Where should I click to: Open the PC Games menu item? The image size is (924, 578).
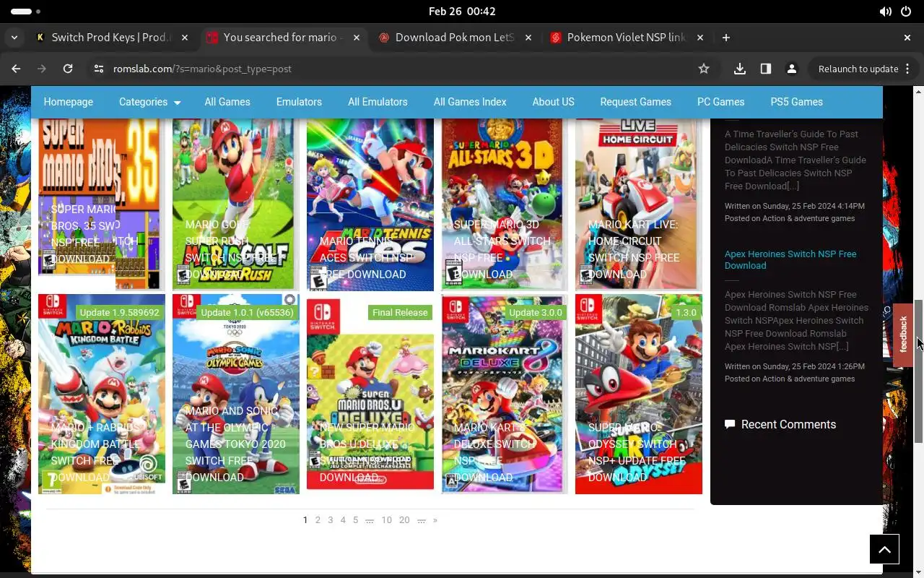tap(721, 102)
